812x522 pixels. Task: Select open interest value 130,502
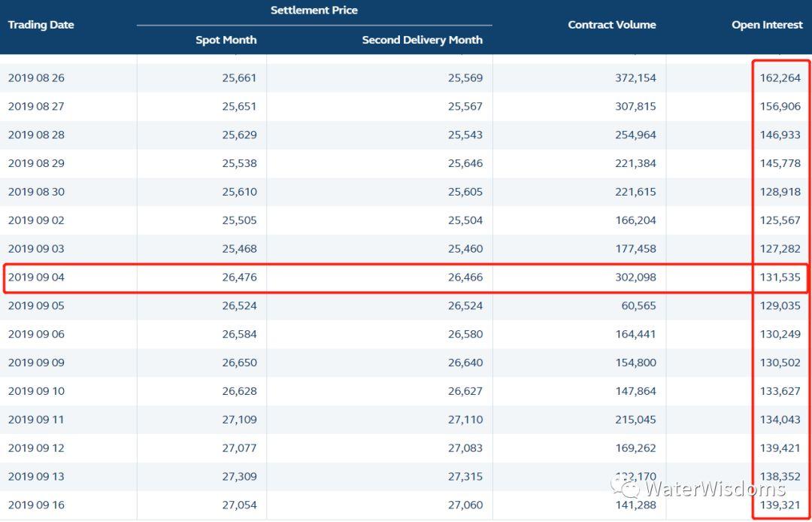click(780, 363)
